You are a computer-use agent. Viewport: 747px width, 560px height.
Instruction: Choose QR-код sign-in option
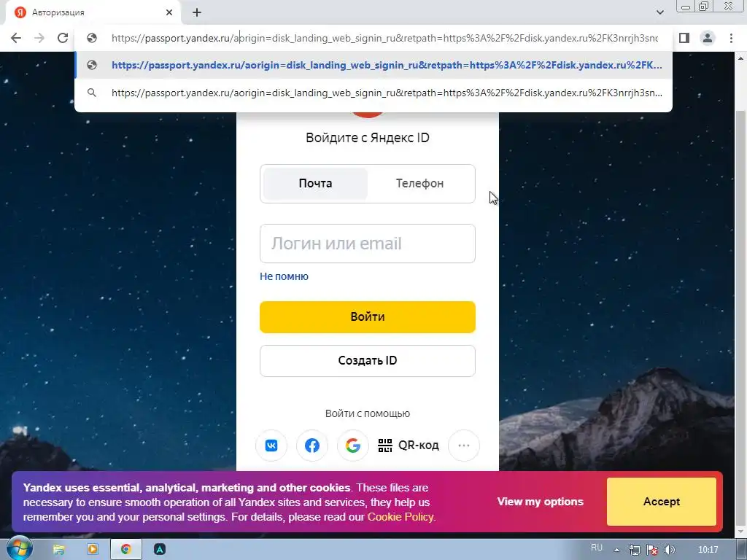(409, 446)
